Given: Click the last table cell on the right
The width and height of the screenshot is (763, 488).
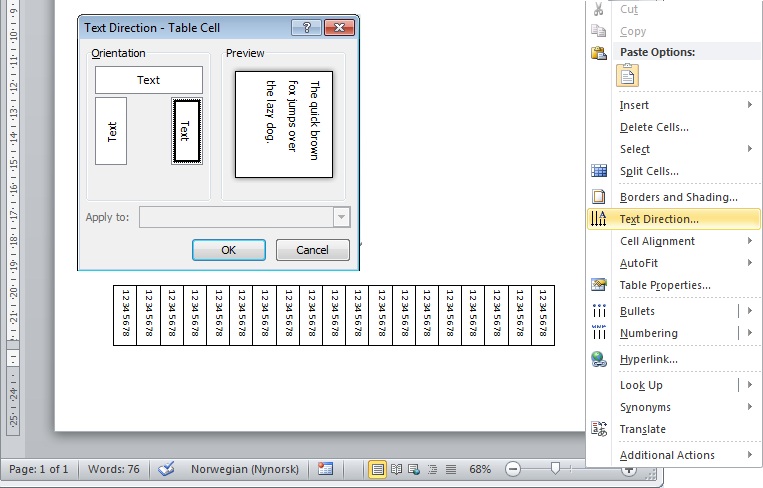Looking at the screenshot, I should click(543, 315).
